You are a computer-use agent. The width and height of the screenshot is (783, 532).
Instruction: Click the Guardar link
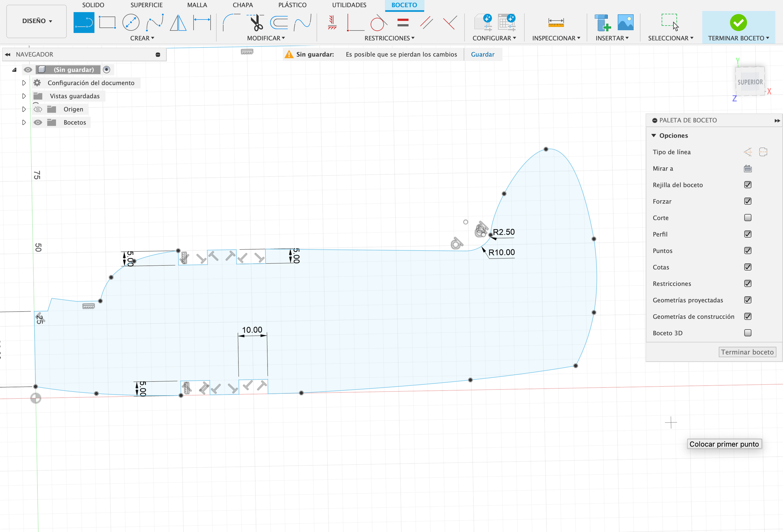click(x=482, y=54)
